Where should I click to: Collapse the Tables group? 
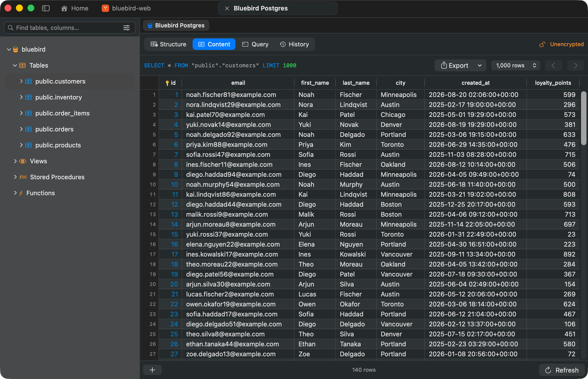[x=15, y=65]
